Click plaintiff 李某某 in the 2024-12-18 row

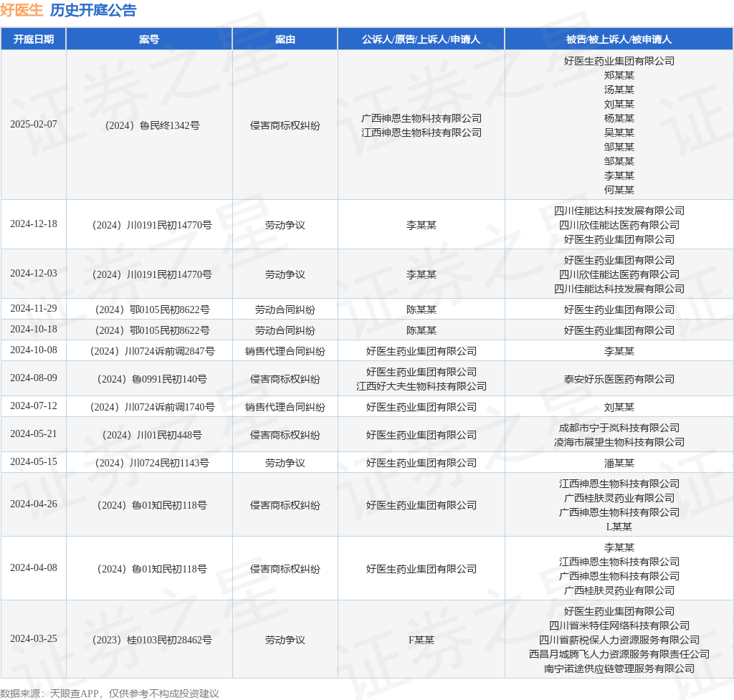pos(421,225)
